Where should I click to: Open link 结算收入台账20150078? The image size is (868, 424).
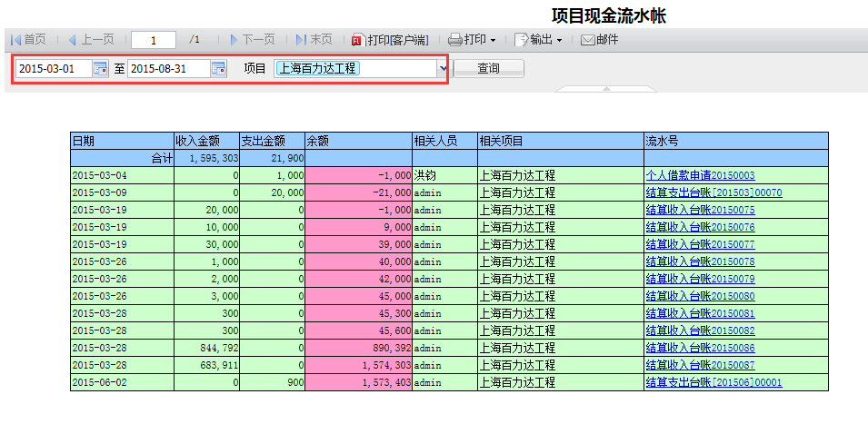click(x=700, y=261)
